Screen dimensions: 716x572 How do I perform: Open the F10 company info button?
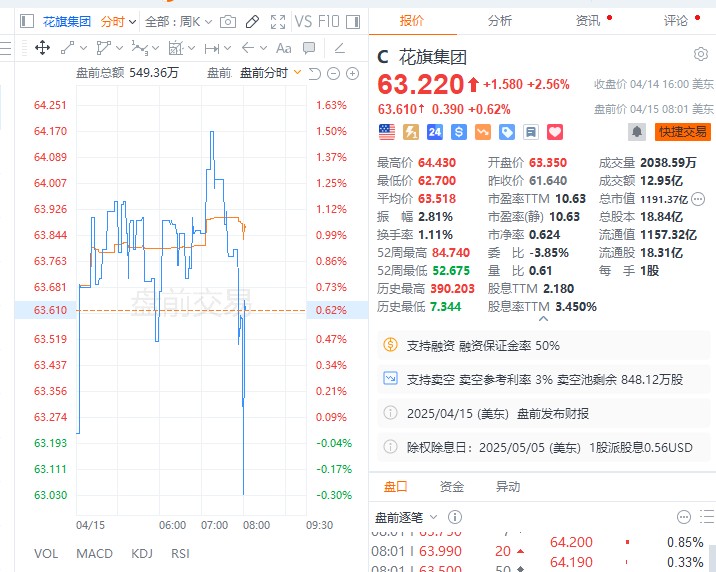pyautogui.click(x=329, y=21)
